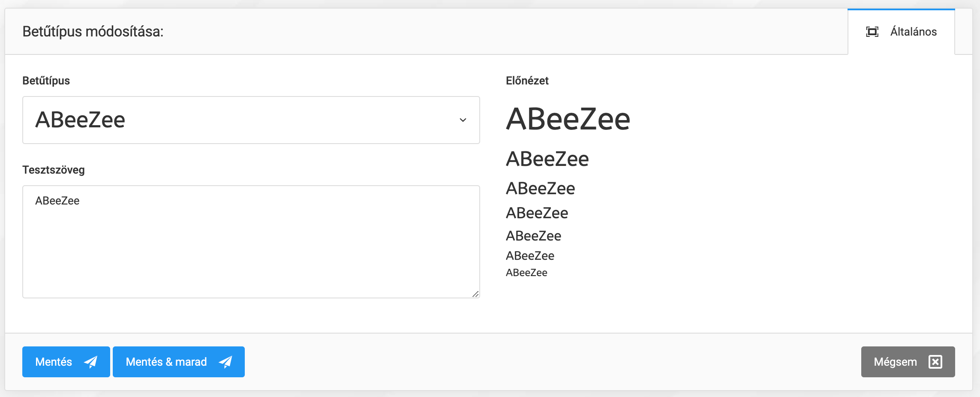The image size is (980, 397).
Task: Click the Betűtípus field label
Action: (46, 81)
